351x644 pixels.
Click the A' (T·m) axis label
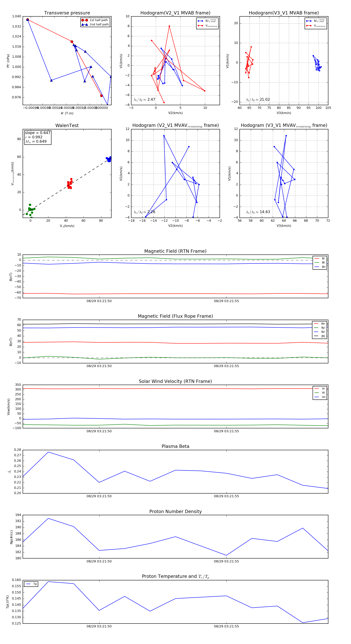(67, 113)
